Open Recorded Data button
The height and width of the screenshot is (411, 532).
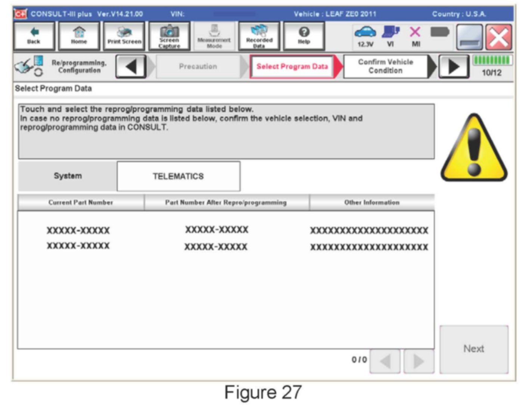pyautogui.click(x=259, y=36)
